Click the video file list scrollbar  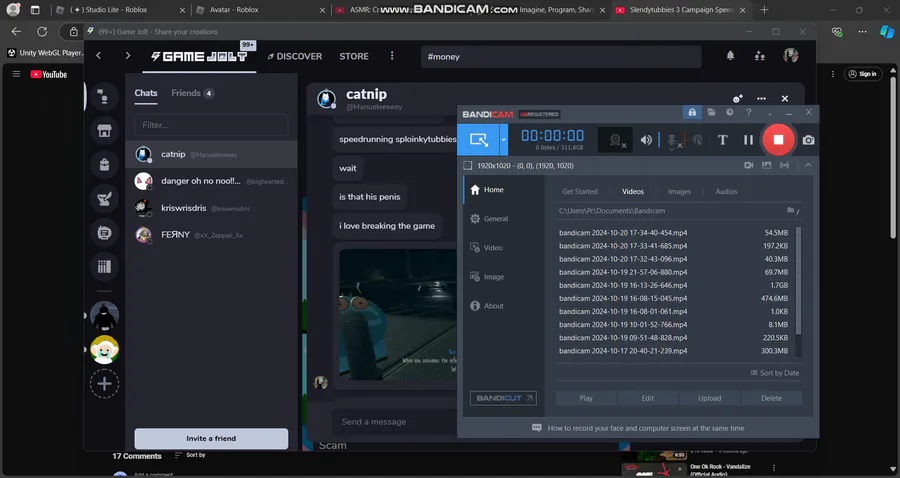tap(798, 281)
